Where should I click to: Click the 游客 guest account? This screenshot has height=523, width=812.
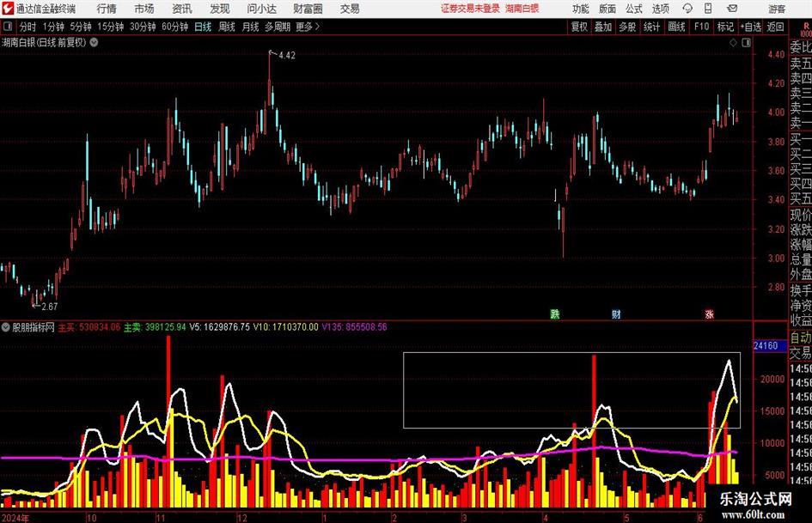point(777,9)
